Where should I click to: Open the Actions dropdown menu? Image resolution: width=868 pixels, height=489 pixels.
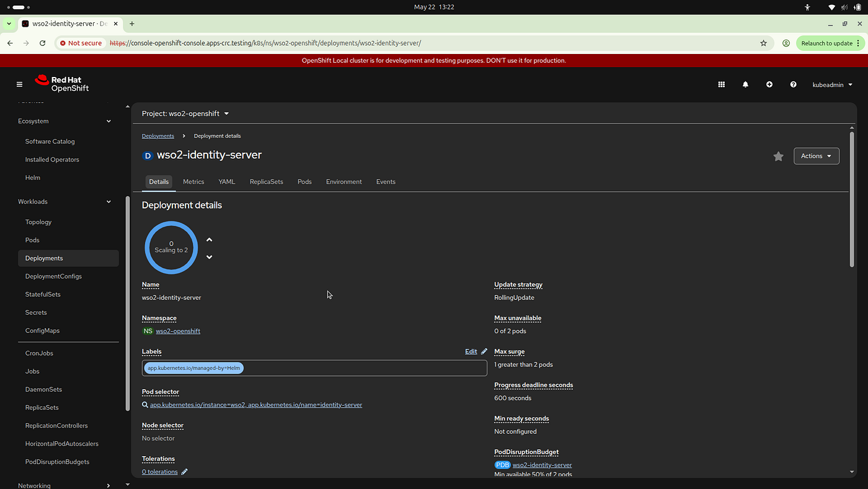tap(816, 156)
